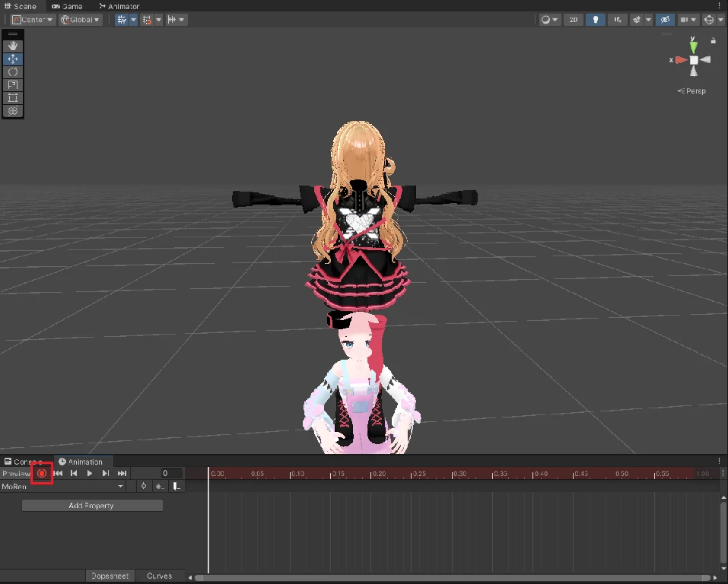Click the Add Keyframe diamond icon

click(x=143, y=486)
